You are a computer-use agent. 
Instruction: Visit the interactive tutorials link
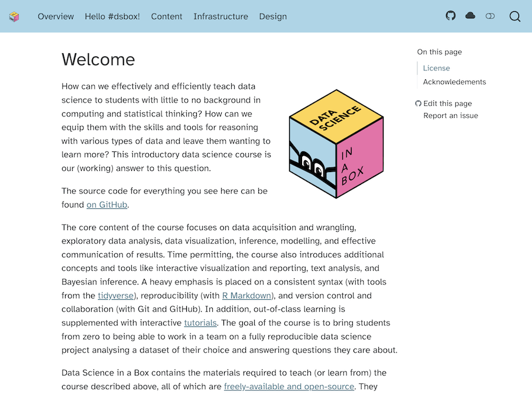point(200,323)
